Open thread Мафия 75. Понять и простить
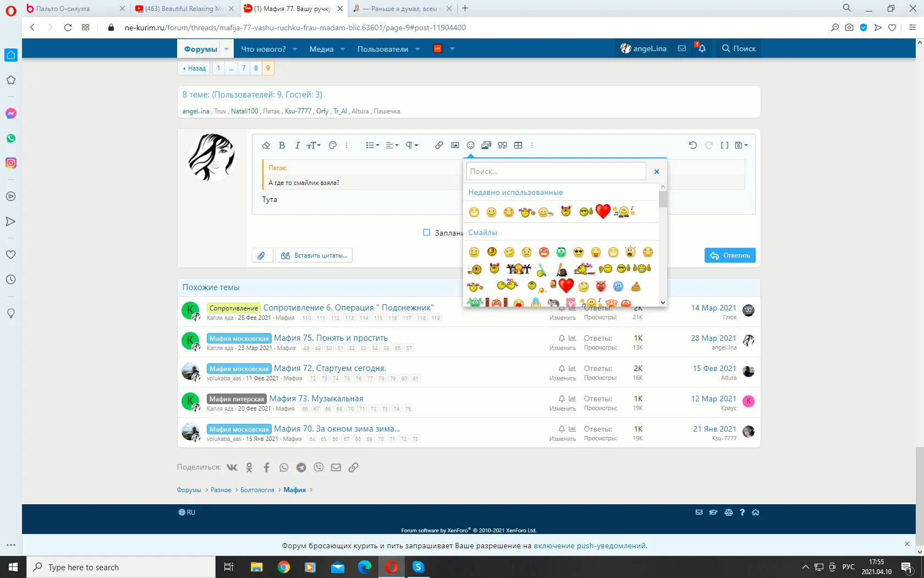The height and width of the screenshot is (578, 924). 331,338
